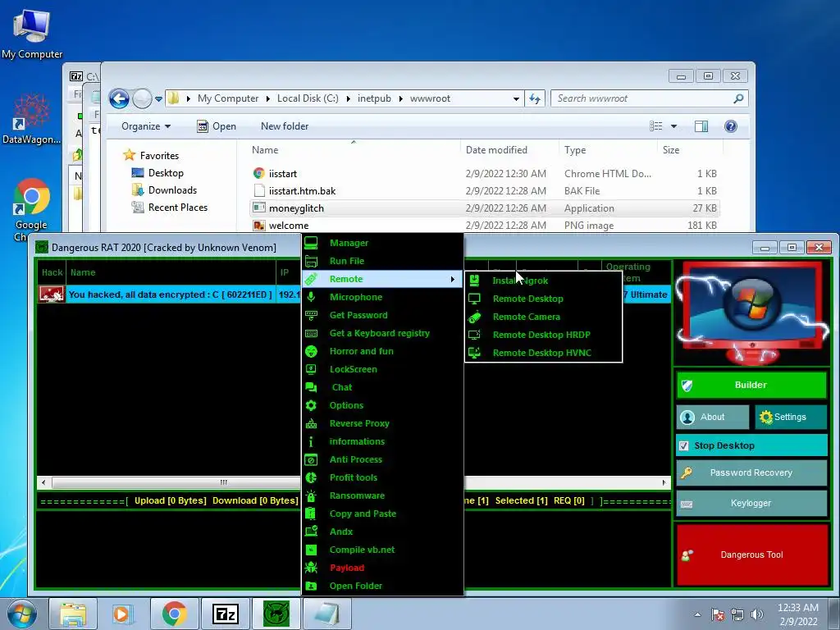The width and height of the screenshot is (840, 630).
Task: Click the volume speaker icon in the tray
Action: pos(757,614)
